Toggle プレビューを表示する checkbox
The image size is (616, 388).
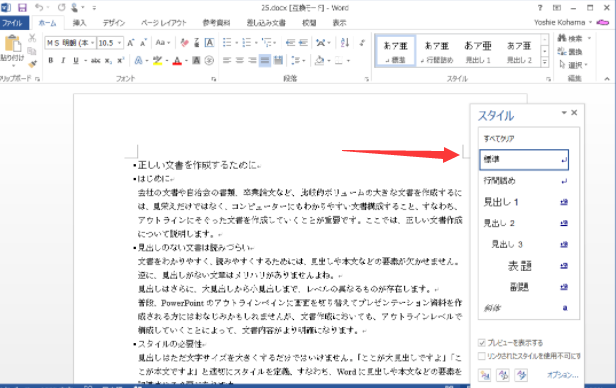pos(482,343)
